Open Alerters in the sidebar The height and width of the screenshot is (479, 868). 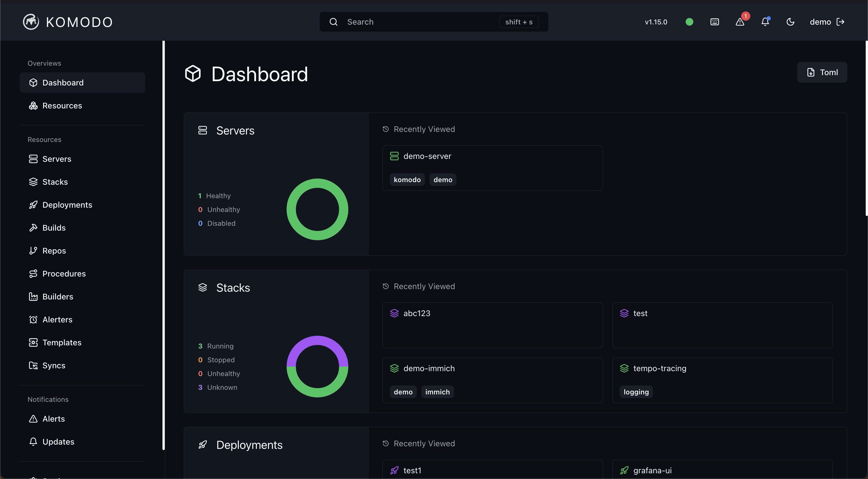point(57,320)
